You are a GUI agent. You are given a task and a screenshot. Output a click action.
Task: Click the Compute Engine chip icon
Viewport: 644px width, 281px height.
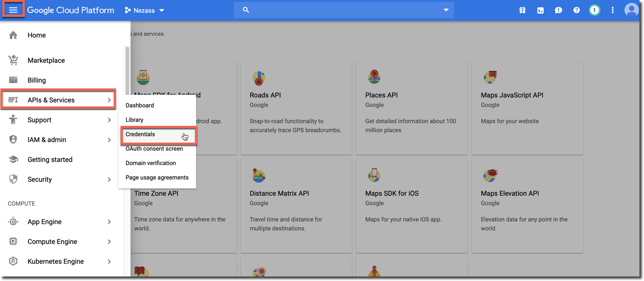tap(13, 242)
